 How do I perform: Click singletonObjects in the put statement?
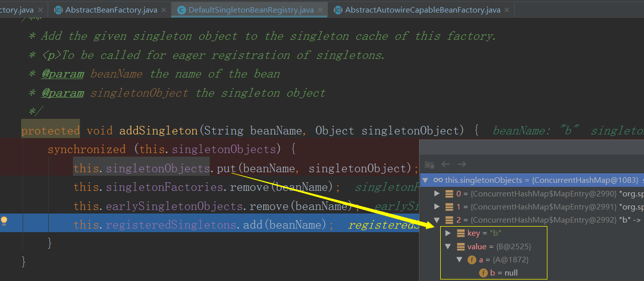click(157, 168)
